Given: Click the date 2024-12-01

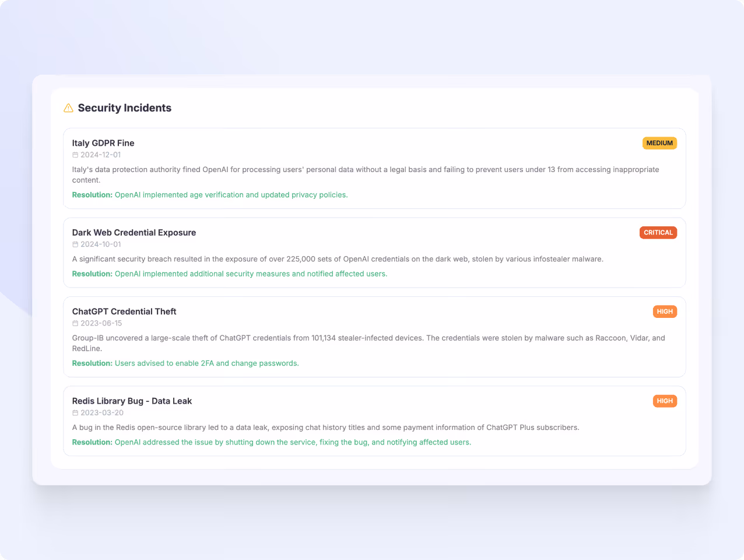Looking at the screenshot, I should [x=101, y=155].
